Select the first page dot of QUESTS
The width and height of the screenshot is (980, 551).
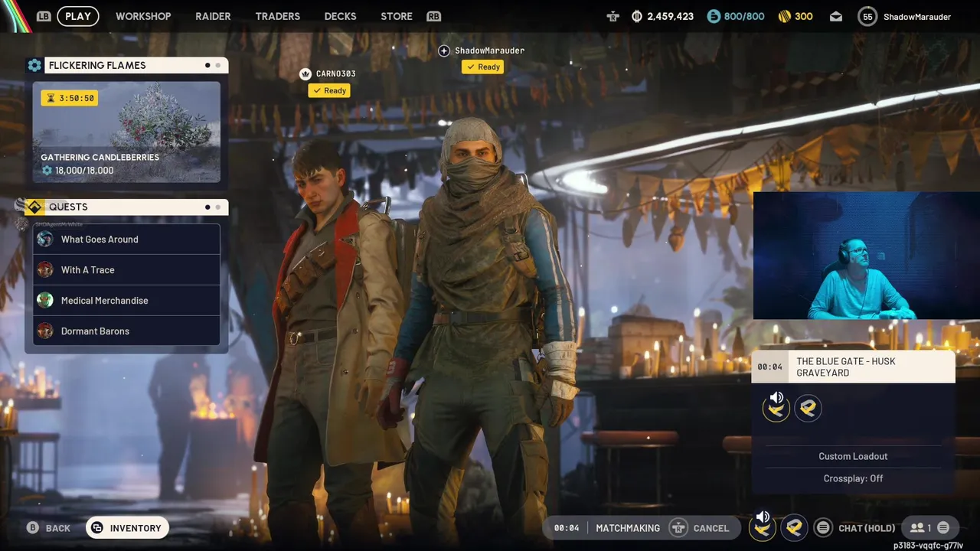pyautogui.click(x=207, y=207)
